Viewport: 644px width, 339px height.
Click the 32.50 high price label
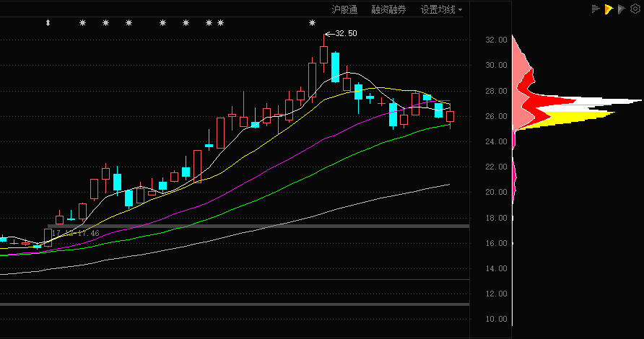tap(346, 33)
